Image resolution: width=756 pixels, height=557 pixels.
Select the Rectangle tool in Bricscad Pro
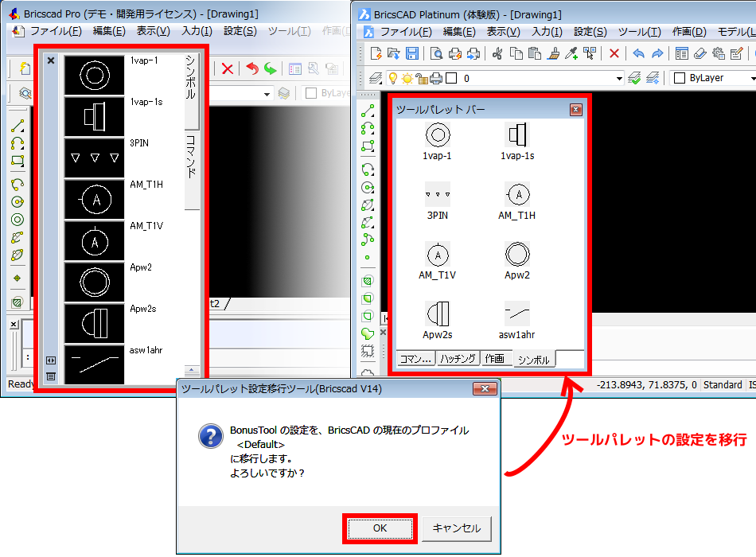tap(18, 161)
